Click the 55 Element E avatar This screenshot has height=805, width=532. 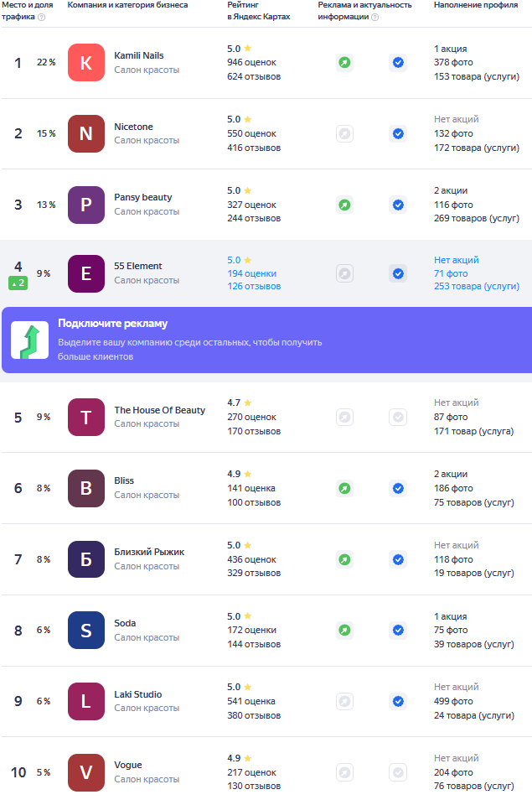86,273
